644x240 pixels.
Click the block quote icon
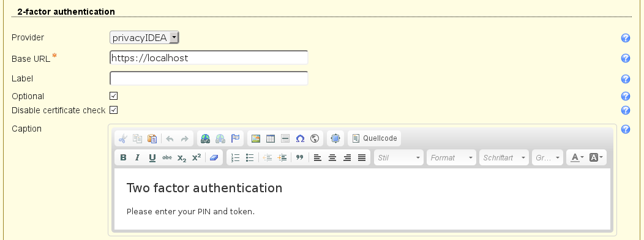(x=299, y=157)
